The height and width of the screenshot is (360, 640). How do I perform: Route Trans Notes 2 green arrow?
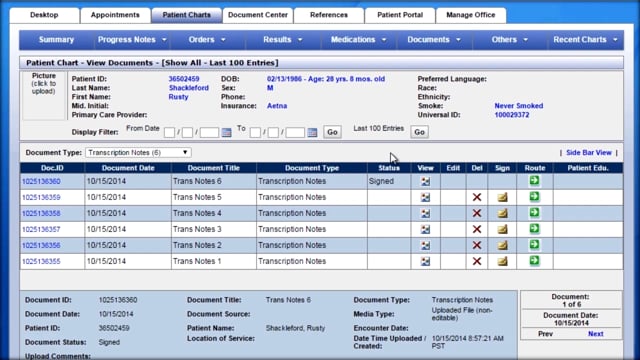[x=534, y=244]
